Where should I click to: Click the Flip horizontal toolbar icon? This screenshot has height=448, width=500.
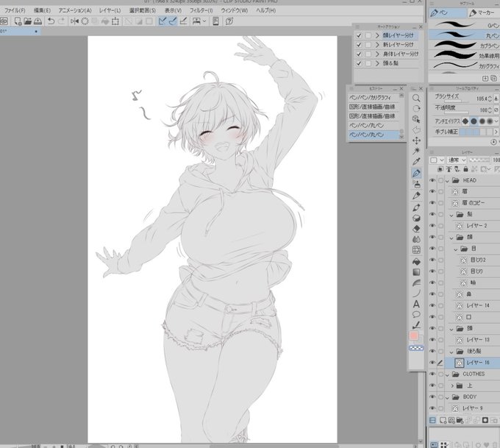click(74, 21)
